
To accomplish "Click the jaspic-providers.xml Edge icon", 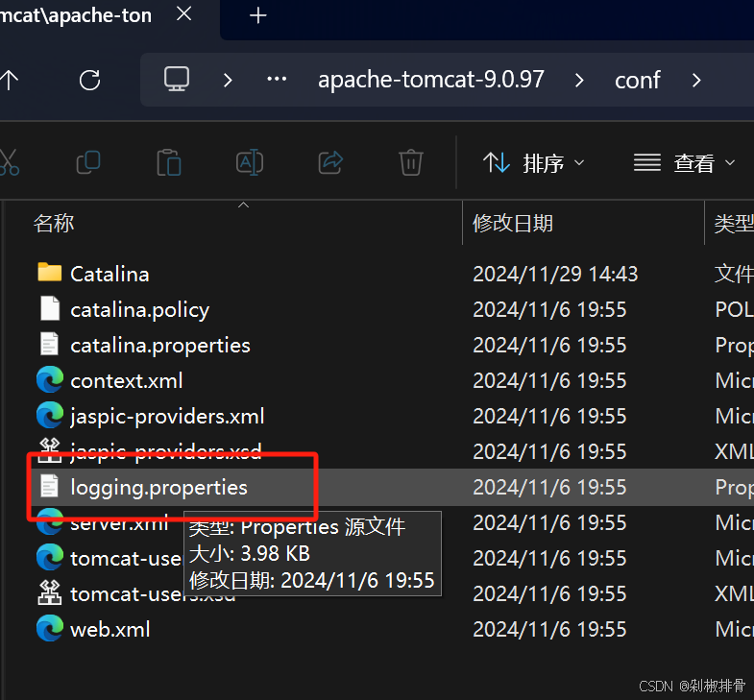I will point(50,416).
